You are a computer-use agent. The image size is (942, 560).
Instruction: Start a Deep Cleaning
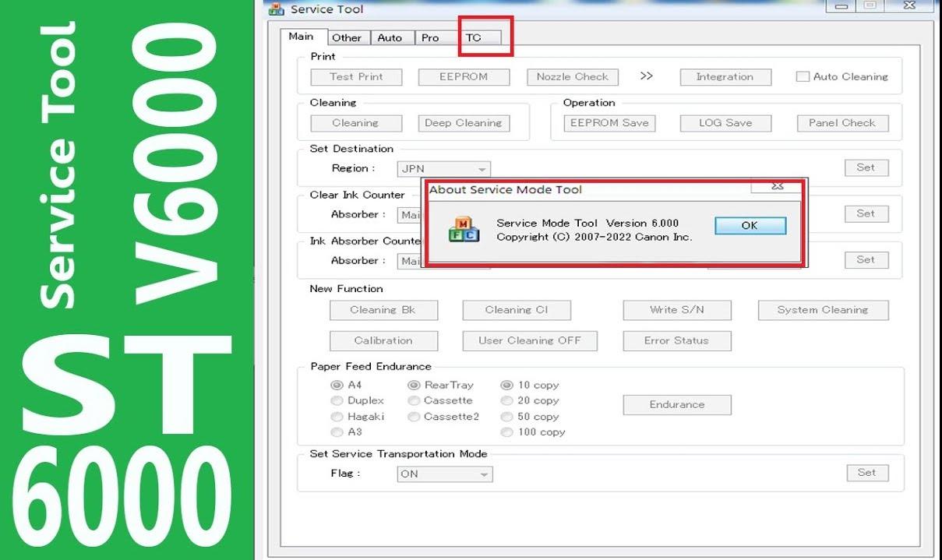coord(464,122)
